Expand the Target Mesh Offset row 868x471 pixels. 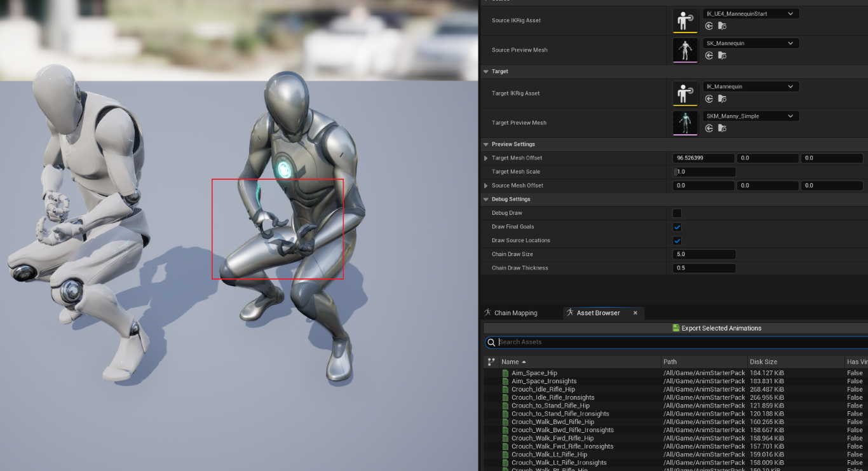(x=486, y=158)
